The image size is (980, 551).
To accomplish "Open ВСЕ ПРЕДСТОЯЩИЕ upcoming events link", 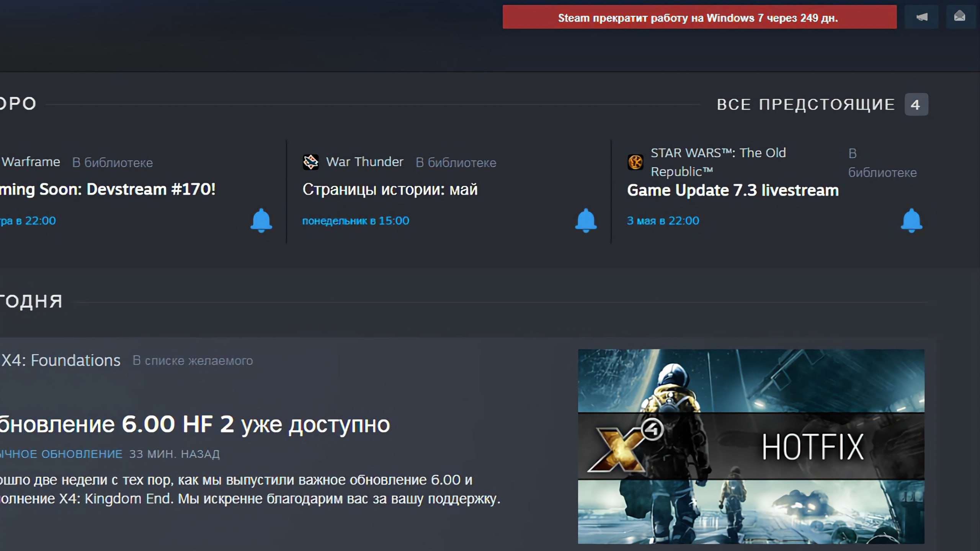I will [x=806, y=104].
